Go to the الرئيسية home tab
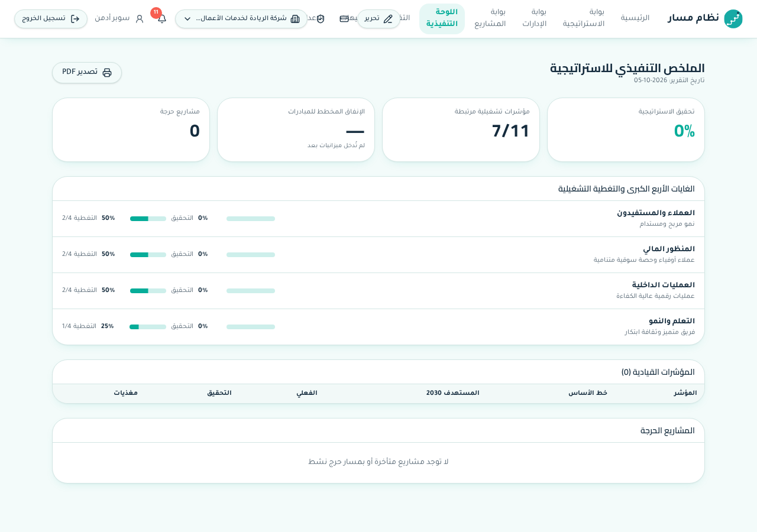 [x=635, y=18]
